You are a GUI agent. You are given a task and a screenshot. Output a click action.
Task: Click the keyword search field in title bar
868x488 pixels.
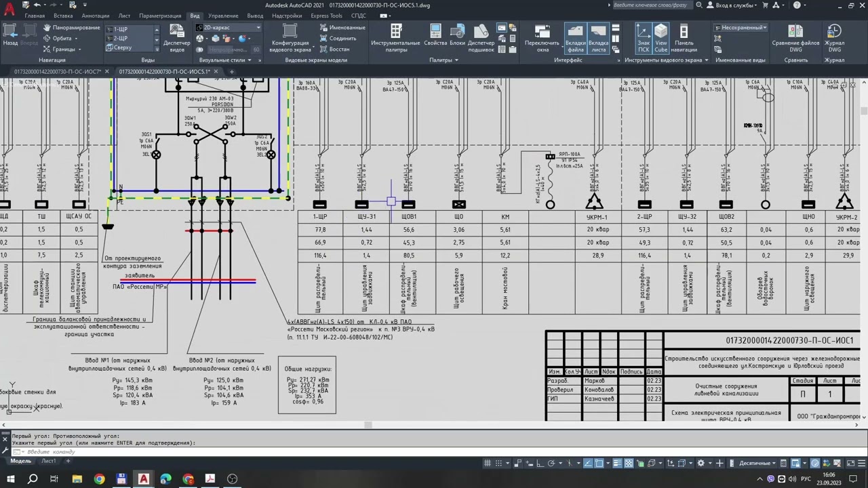pos(651,5)
